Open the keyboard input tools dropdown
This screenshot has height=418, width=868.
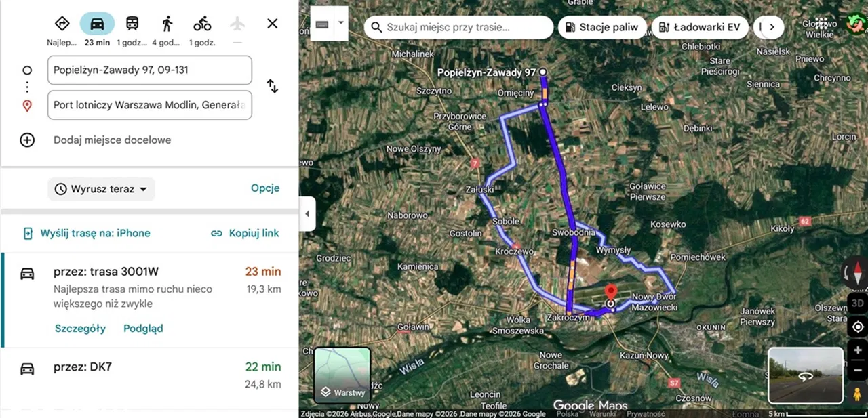pyautogui.click(x=341, y=22)
